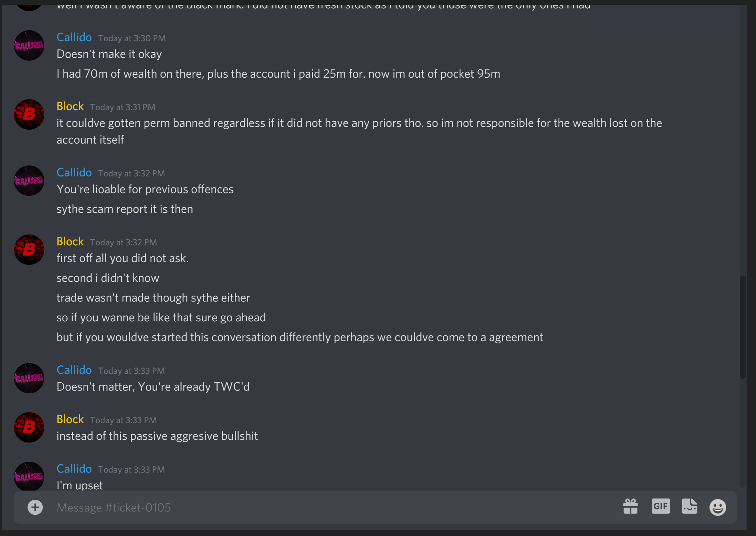Open Block's profile from 3:31 PM username

[70, 106]
